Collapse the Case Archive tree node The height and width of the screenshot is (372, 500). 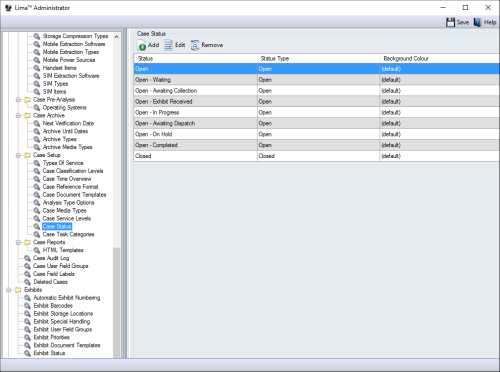point(18,115)
